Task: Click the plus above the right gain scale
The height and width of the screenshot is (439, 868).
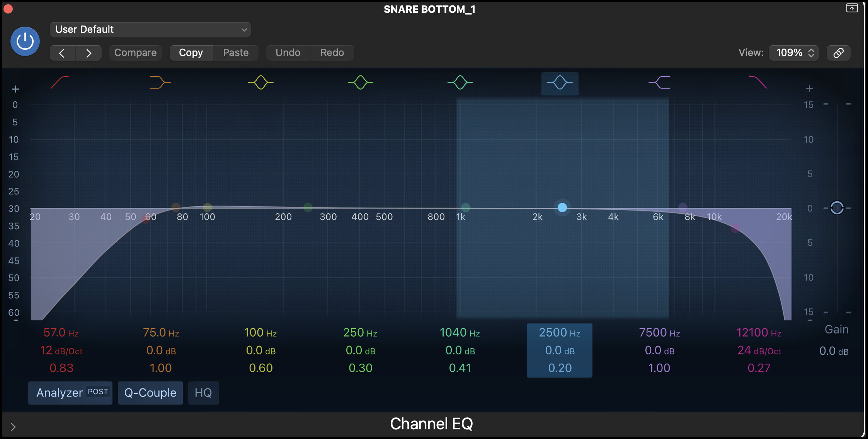Action: point(809,88)
